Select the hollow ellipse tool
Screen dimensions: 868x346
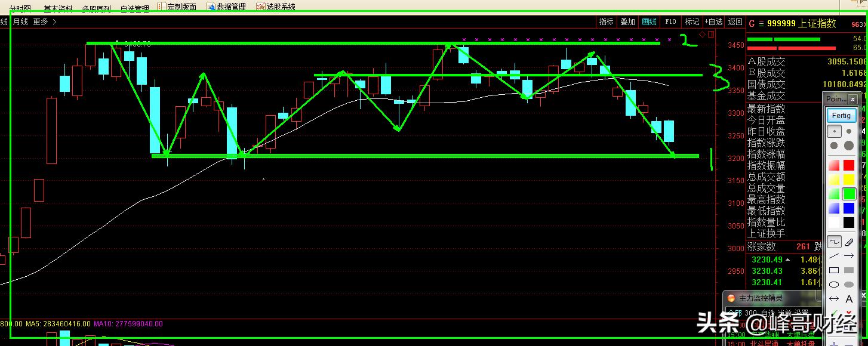coord(834,285)
